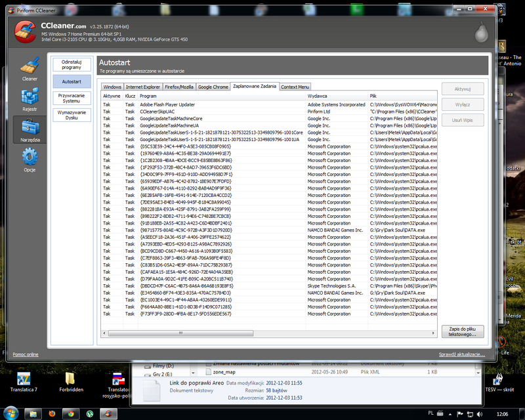
Task: Select the Adobe Flash Player Updater row
Action: (x=167, y=104)
